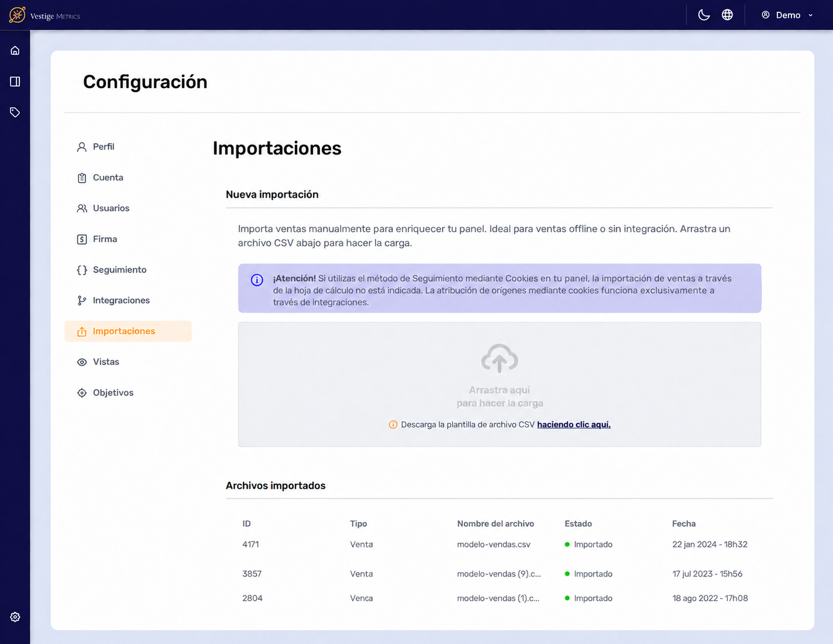
Task: Open the language globe icon
Action: 727,15
